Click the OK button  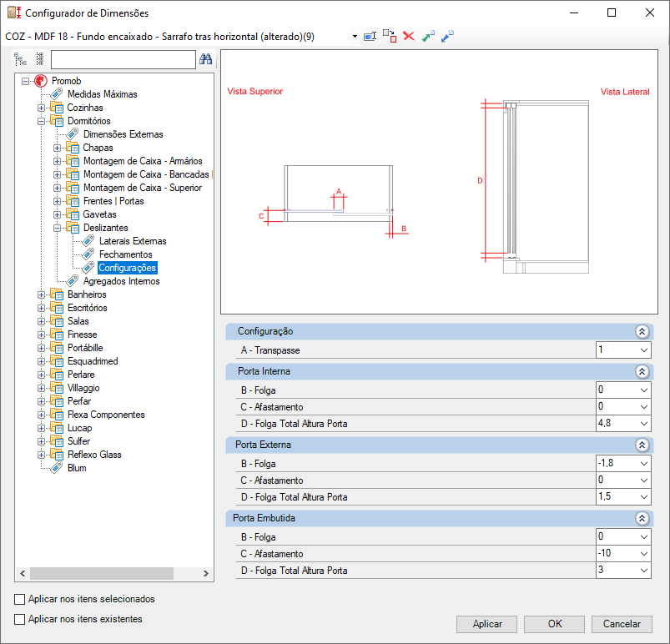click(x=554, y=624)
